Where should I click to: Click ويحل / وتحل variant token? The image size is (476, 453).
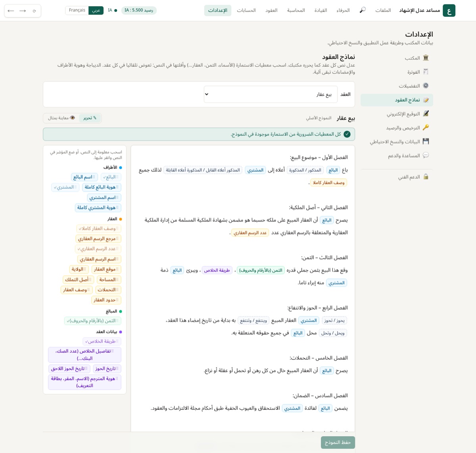(x=333, y=333)
